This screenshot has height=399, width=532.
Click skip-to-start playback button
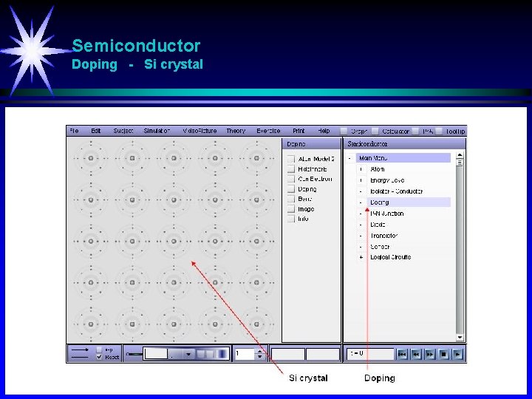click(x=402, y=354)
